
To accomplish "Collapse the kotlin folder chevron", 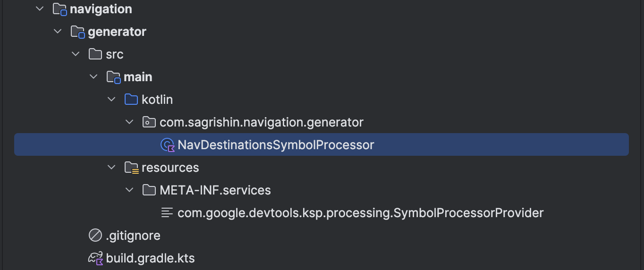I will click(x=111, y=100).
